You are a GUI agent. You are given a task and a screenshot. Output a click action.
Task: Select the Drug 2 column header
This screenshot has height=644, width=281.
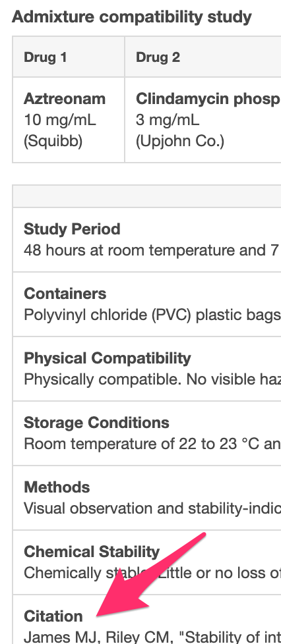(158, 57)
